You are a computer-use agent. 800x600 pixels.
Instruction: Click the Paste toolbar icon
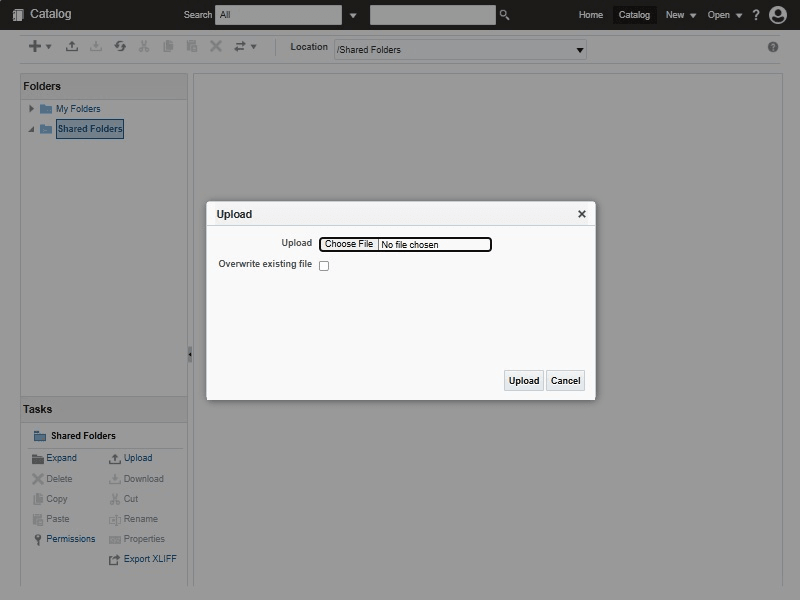(192, 46)
